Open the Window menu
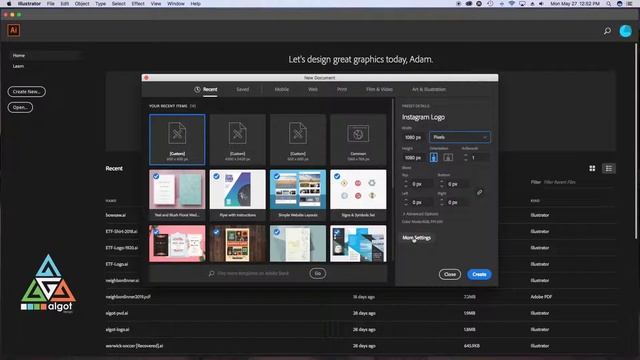The width and height of the screenshot is (640, 360). [176, 4]
